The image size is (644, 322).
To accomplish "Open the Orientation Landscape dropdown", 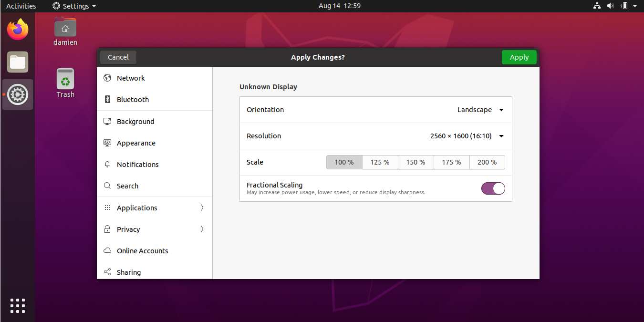I will point(480,110).
